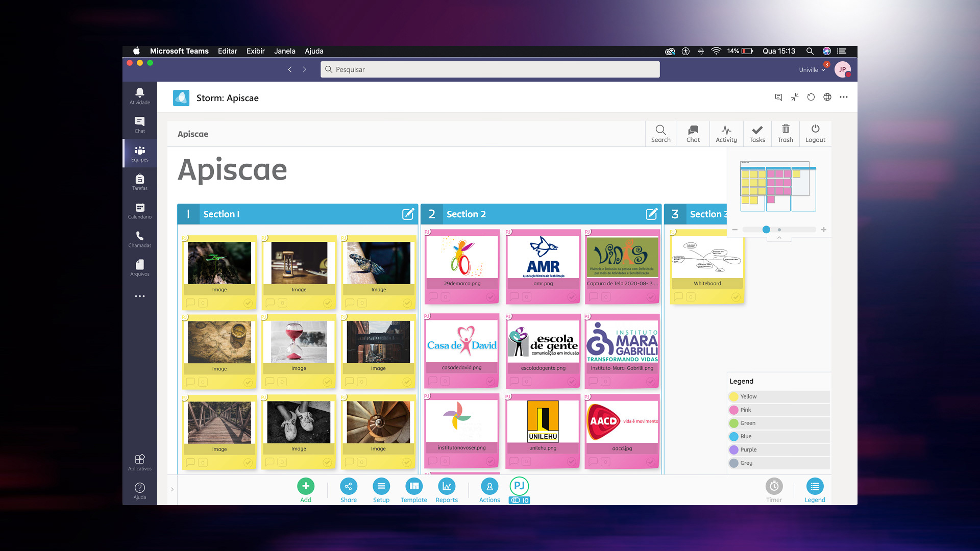The height and width of the screenshot is (551, 980).
Task: Open Aplicativos in Teams sidebar
Action: pyautogui.click(x=139, y=462)
